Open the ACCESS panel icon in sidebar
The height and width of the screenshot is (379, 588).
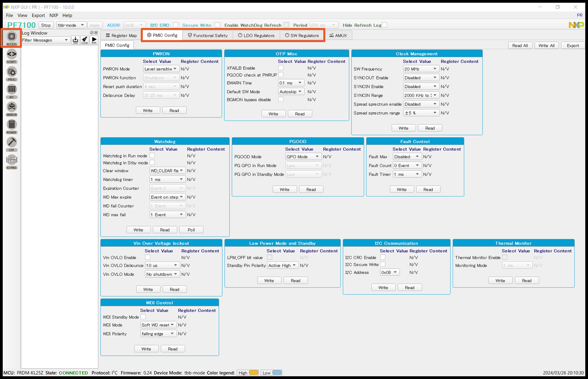(x=11, y=38)
